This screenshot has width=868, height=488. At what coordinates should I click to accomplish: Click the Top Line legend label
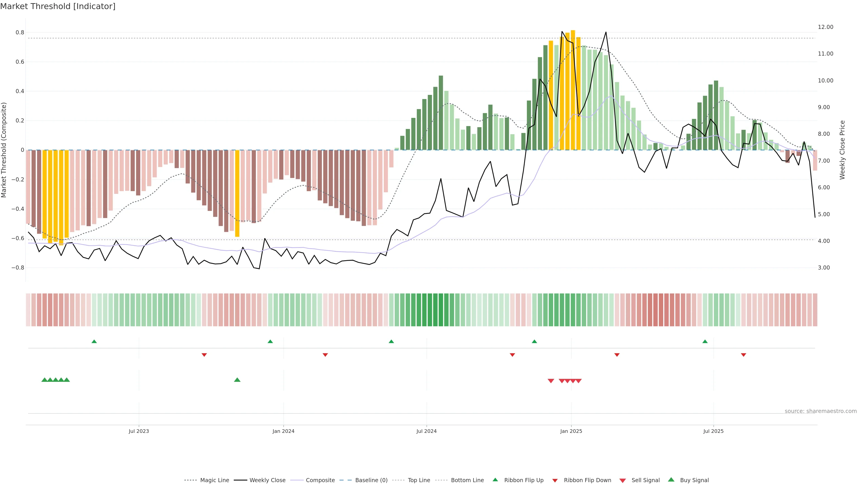click(419, 480)
